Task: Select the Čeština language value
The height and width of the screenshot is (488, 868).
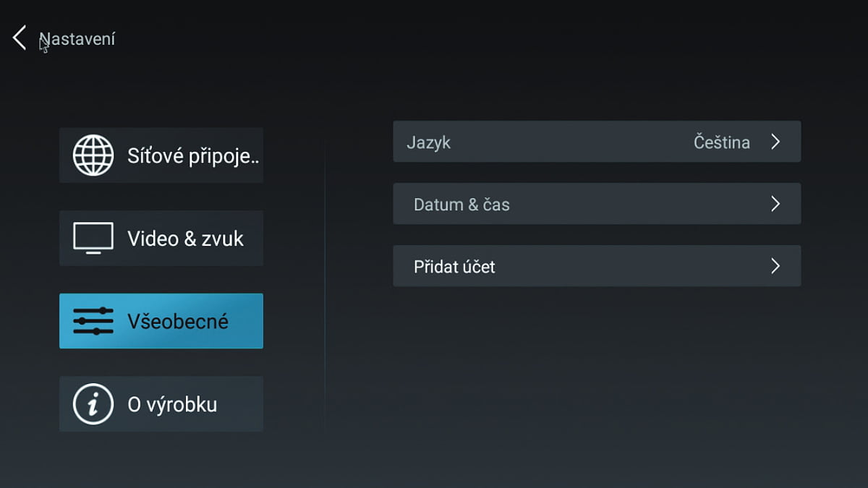Action: point(723,142)
